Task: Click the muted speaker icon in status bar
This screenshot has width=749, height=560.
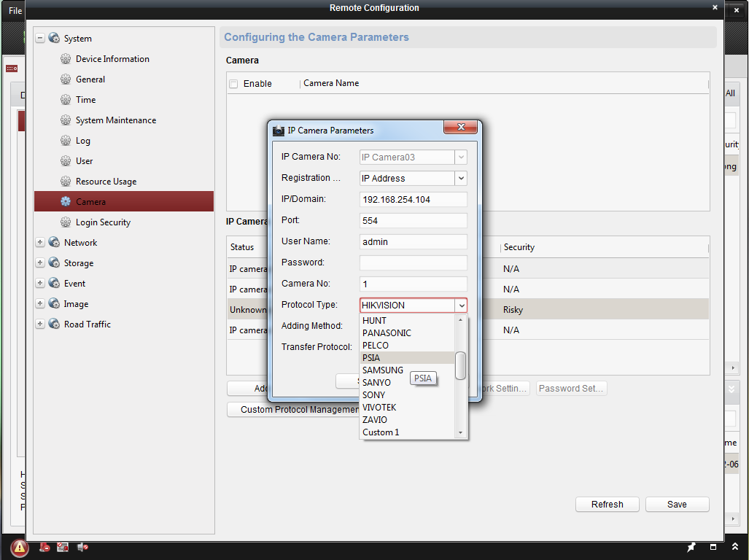Action: click(x=83, y=547)
